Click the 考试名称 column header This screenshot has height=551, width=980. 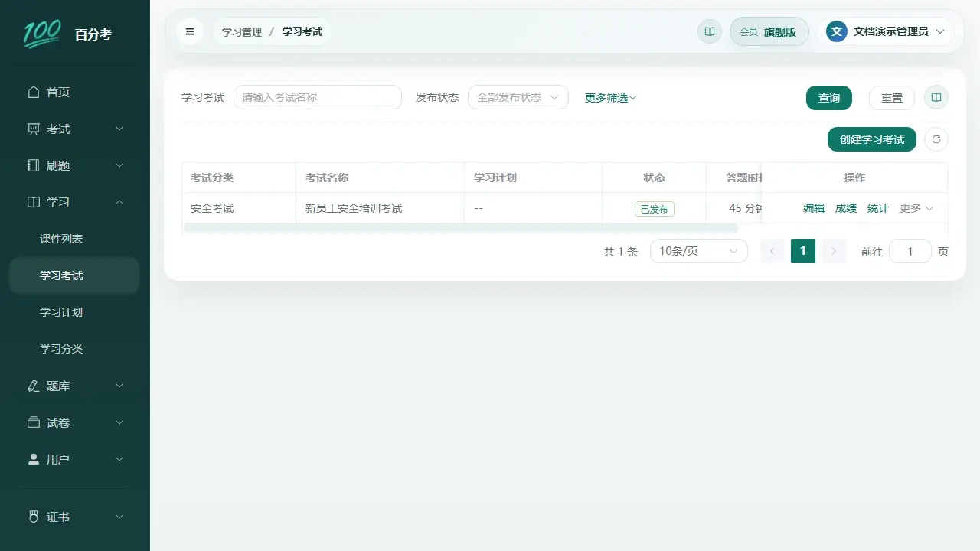click(x=380, y=178)
